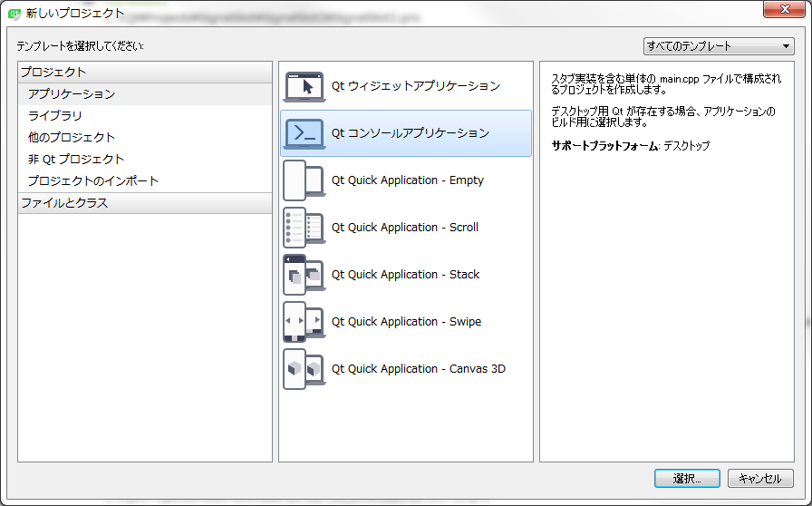The image size is (812, 506).
Task: Click the Qt Quick Application Canvas 3D icon
Action: click(304, 369)
